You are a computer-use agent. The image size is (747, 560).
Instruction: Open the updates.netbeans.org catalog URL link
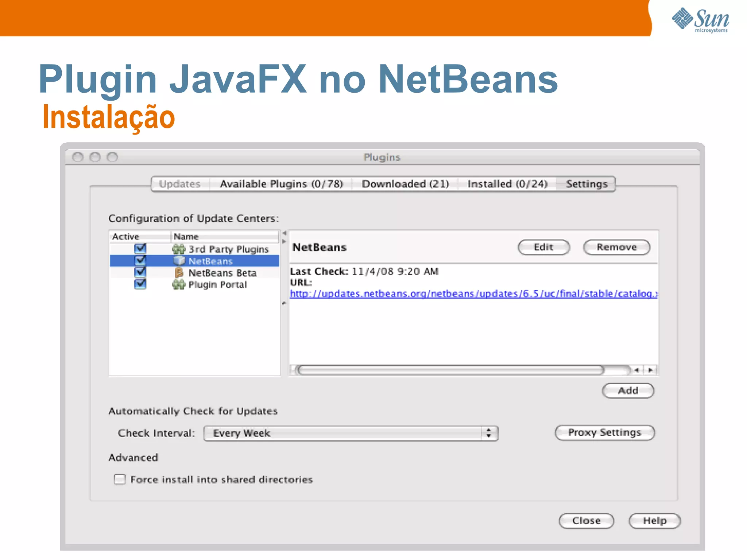click(474, 293)
